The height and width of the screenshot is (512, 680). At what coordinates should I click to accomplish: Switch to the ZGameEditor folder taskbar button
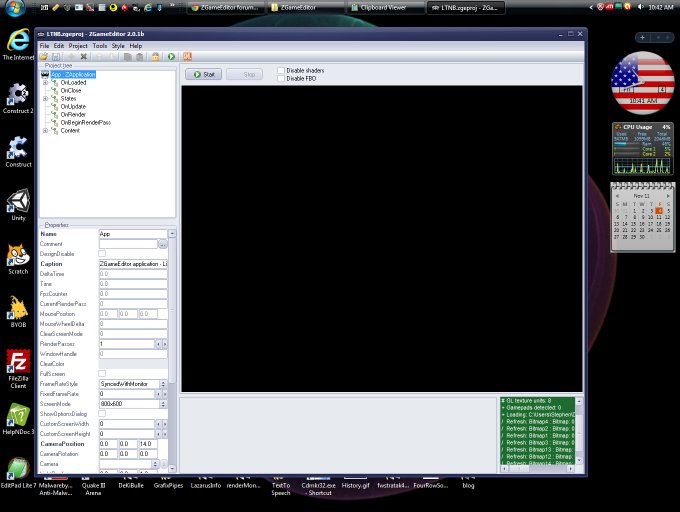point(306,7)
